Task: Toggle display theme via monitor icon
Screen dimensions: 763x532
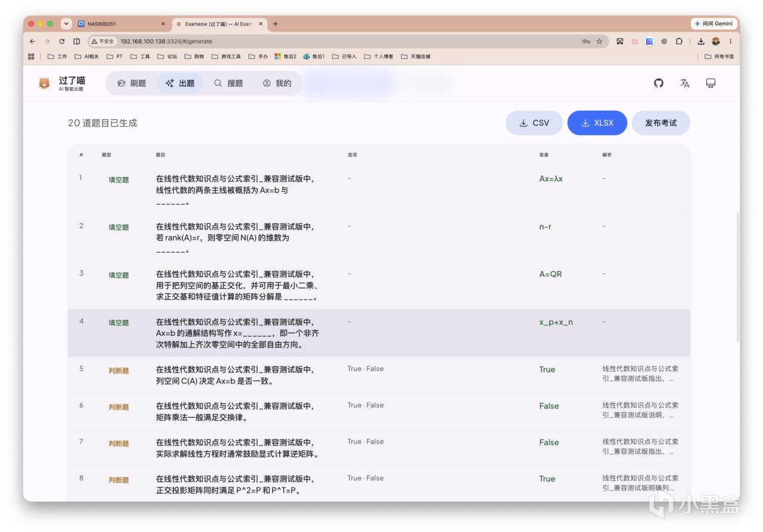Action: click(711, 83)
